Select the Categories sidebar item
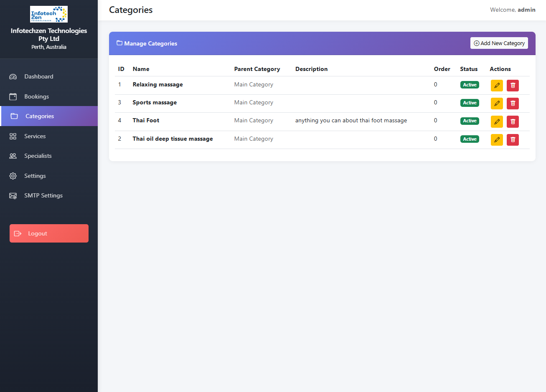This screenshot has width=546, height=392. (x=40, y=116)
